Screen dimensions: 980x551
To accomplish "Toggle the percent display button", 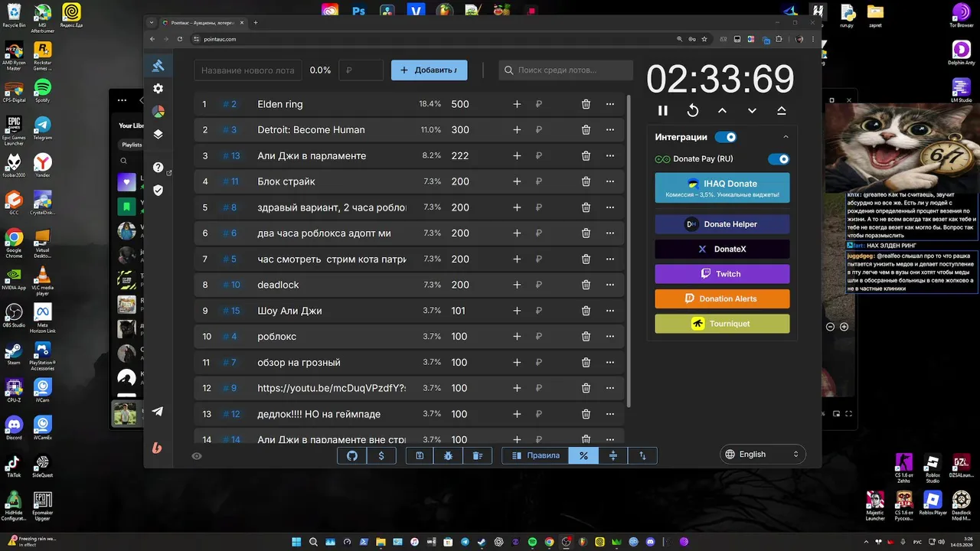I will [x=583, y=455].
